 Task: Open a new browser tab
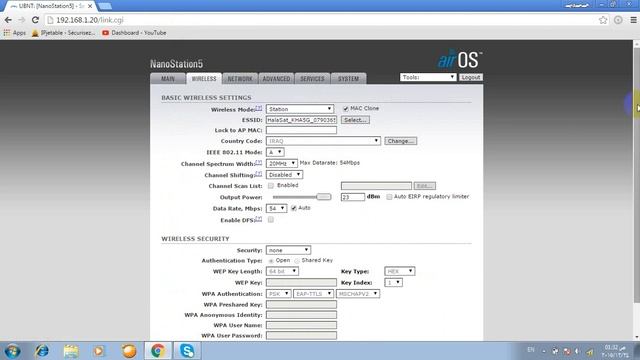pyautogui.click(x=105, y=6)
